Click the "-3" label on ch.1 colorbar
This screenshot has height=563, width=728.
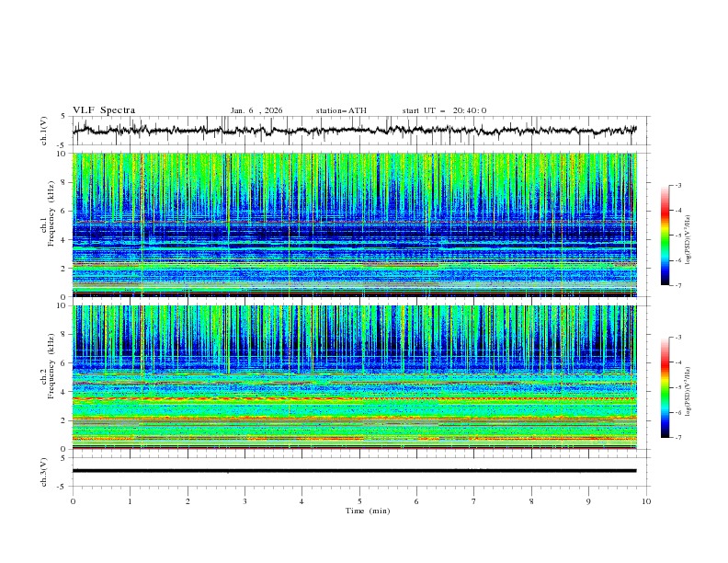(678, 185)
